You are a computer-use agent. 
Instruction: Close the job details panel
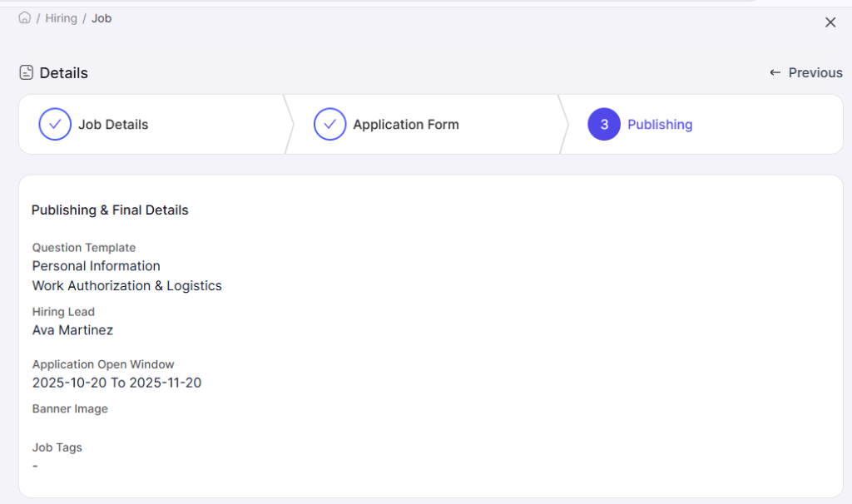click(x=830, y=22)
